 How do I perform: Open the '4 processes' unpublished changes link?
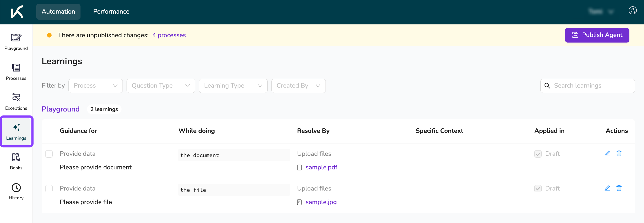click(169, 35)
